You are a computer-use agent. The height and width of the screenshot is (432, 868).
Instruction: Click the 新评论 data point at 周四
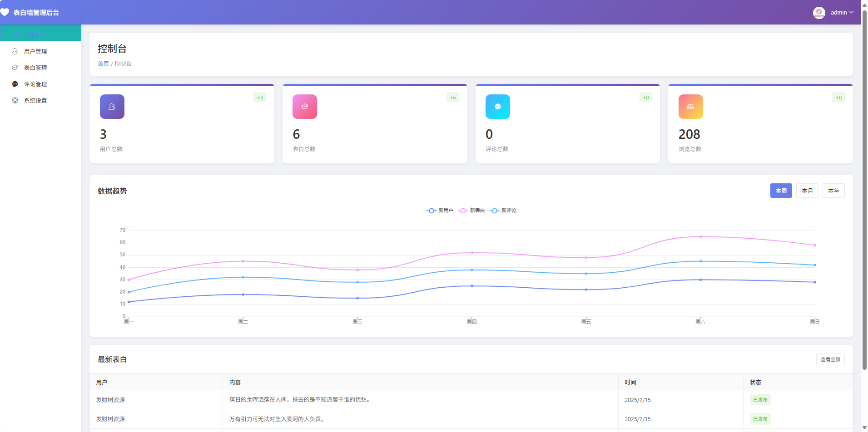471,270
